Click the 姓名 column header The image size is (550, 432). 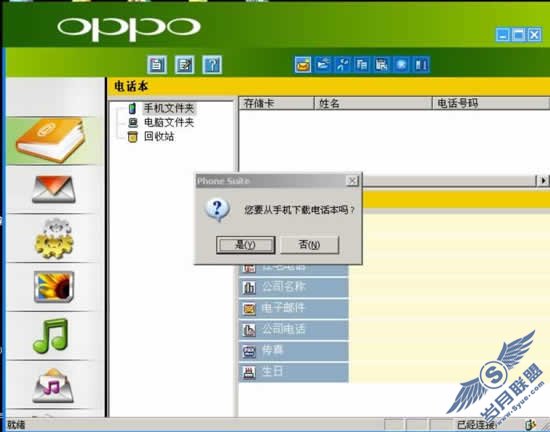coord(373,103)
